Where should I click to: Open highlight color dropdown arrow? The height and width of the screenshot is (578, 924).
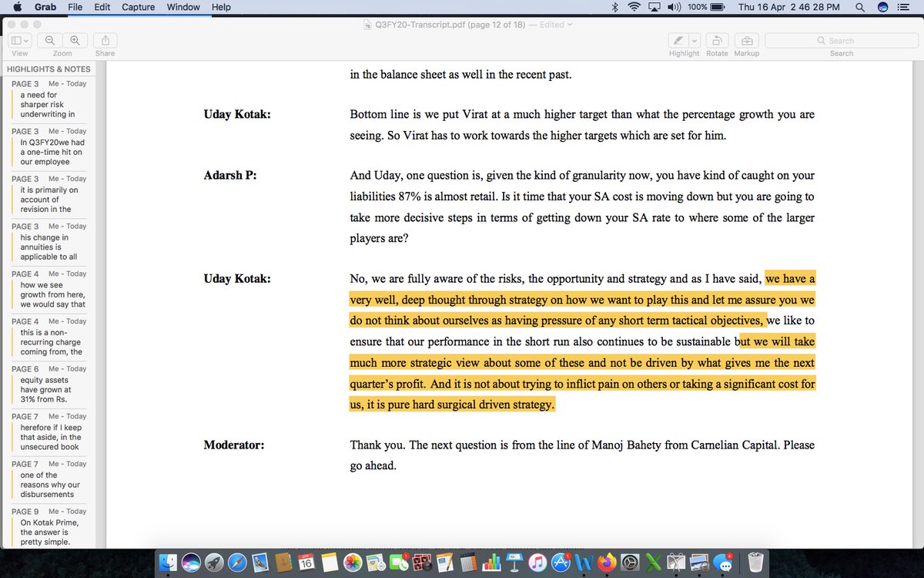(695, 41)
